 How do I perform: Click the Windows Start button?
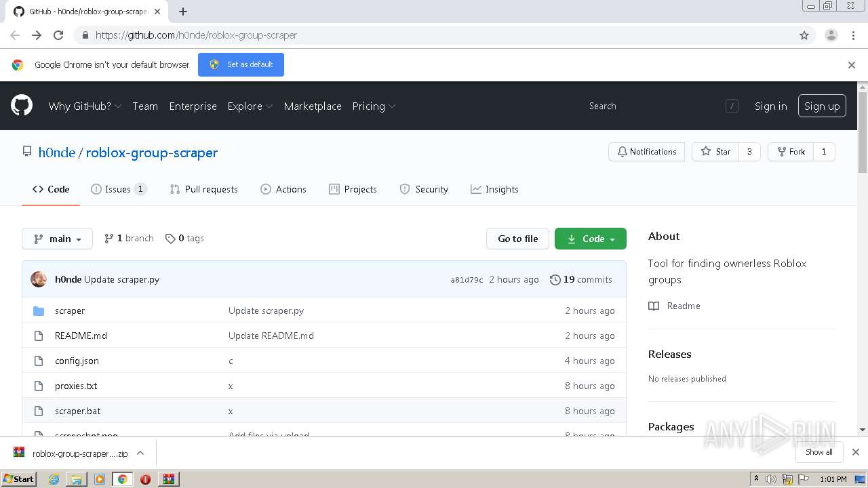[19, 479]
